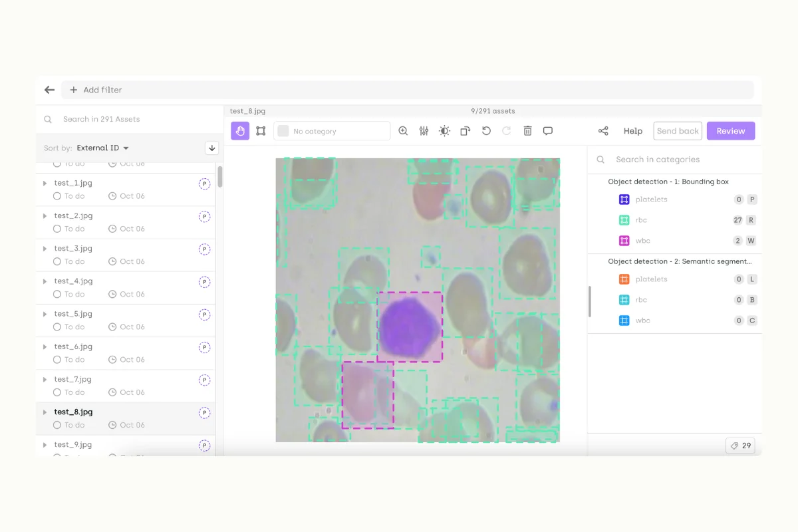This screenshot has width=798, height=532.
Task: Click the Send back button
Action: coord(678,131)
